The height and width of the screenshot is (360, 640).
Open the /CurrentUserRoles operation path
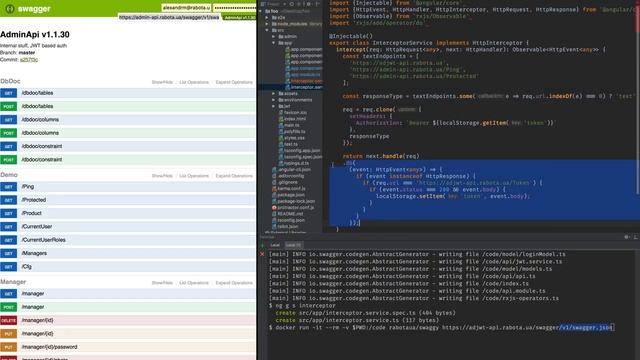(44, 240)
